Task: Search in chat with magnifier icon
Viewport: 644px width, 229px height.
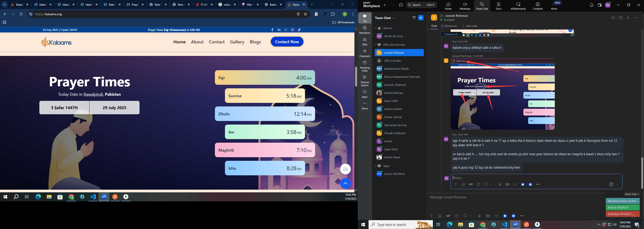Action: 628,18
